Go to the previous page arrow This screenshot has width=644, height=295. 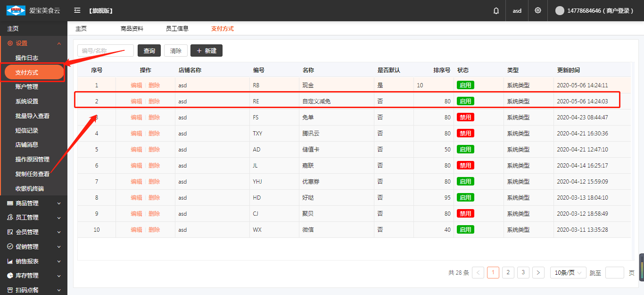478,272
